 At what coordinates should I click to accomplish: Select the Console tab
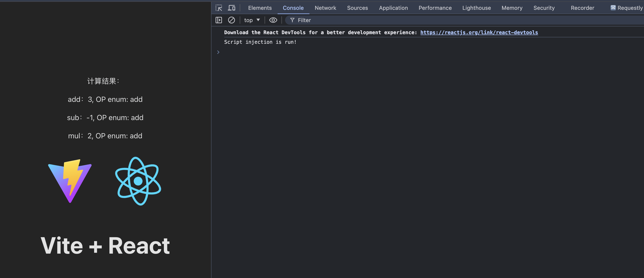click(x=293, y=8)
